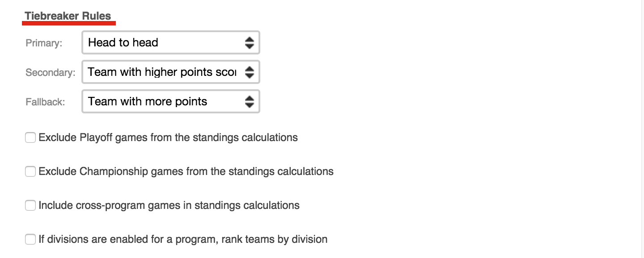
Task: Click the 'Tiebreaker Rules' heading
Action: coord(68,15)
